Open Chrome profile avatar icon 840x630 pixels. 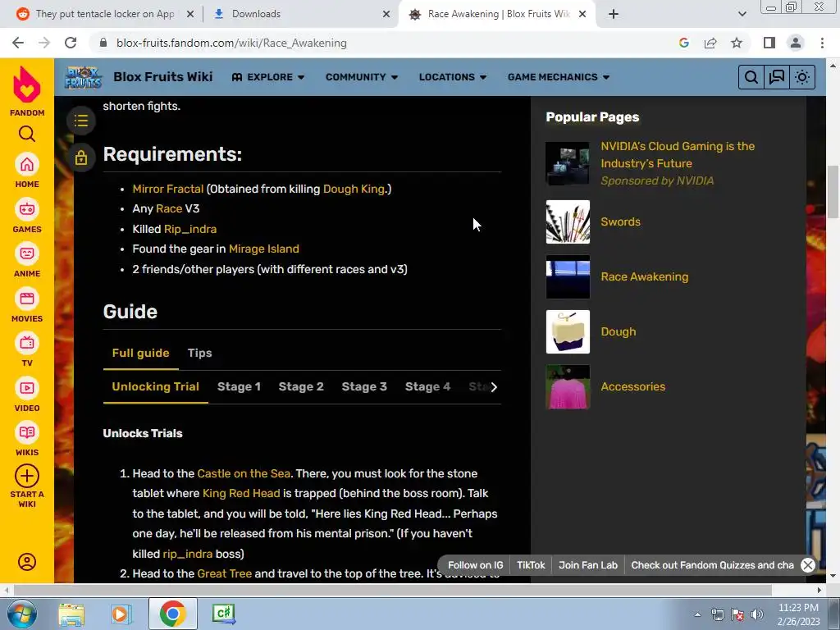(x=796, y=43)
